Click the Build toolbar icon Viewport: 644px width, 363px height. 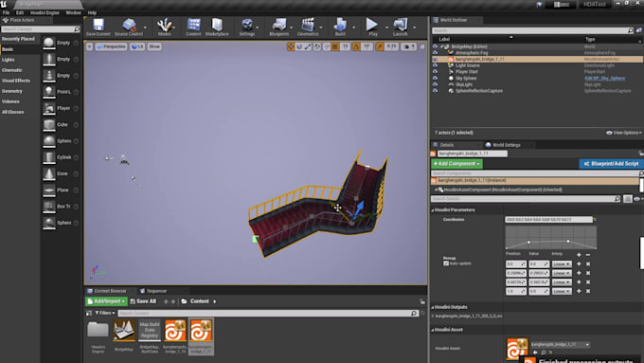[340, 27]
